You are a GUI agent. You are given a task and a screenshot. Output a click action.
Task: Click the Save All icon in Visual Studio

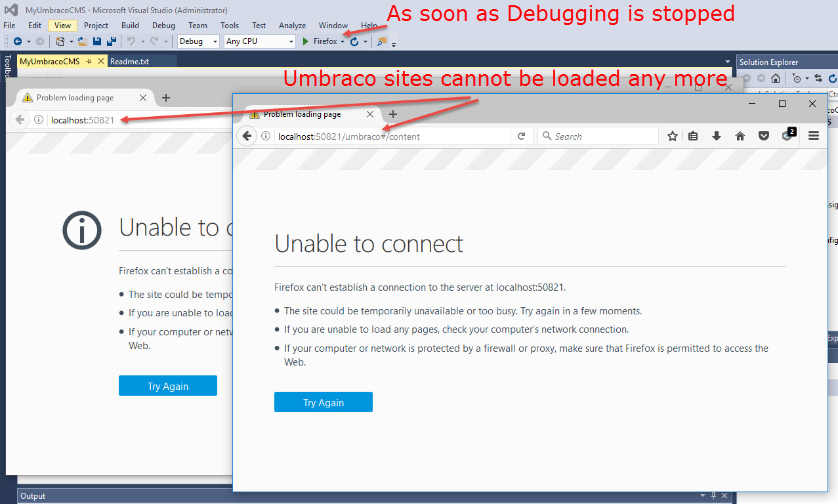point(111,41)
